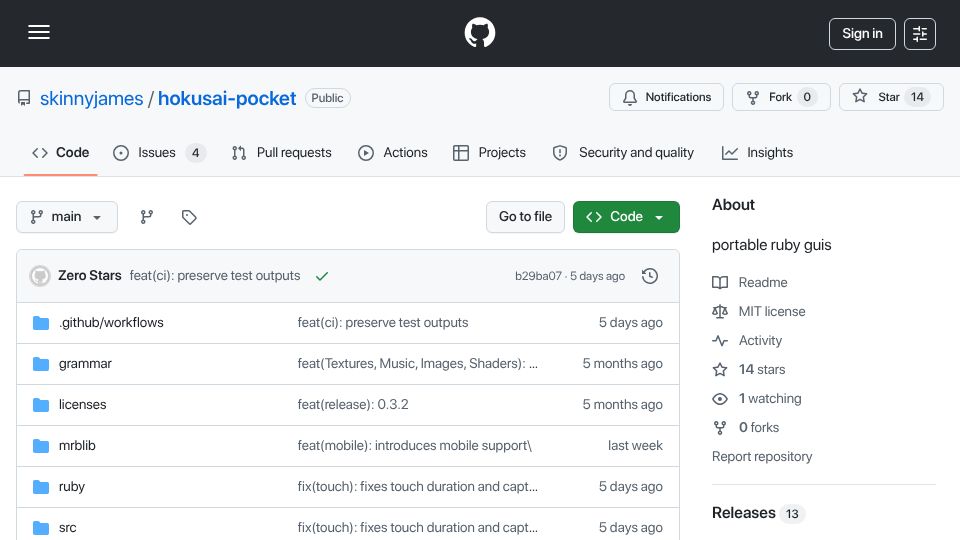Open the src folder
Viewport: 960px width, 540px height.
67,528
